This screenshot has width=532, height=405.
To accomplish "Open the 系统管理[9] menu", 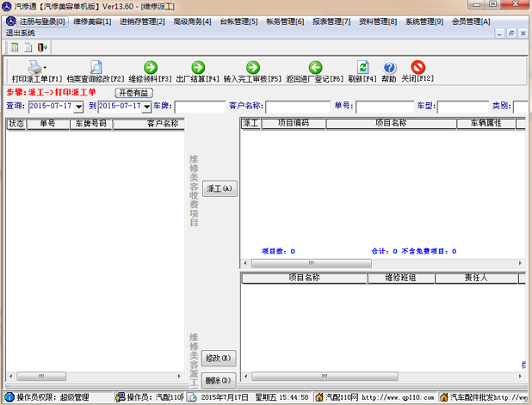I will (x=424, y=21).
